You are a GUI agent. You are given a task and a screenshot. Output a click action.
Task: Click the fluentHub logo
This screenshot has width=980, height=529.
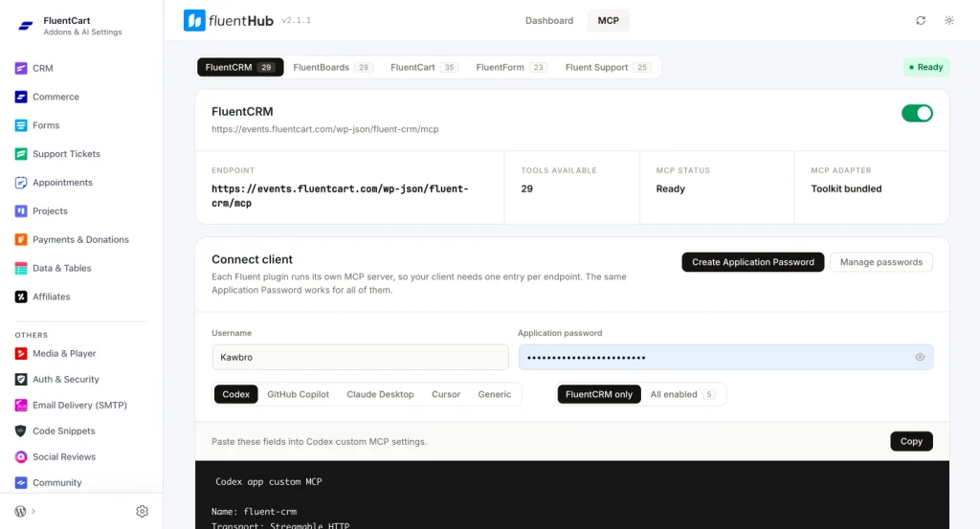point(228,21)
